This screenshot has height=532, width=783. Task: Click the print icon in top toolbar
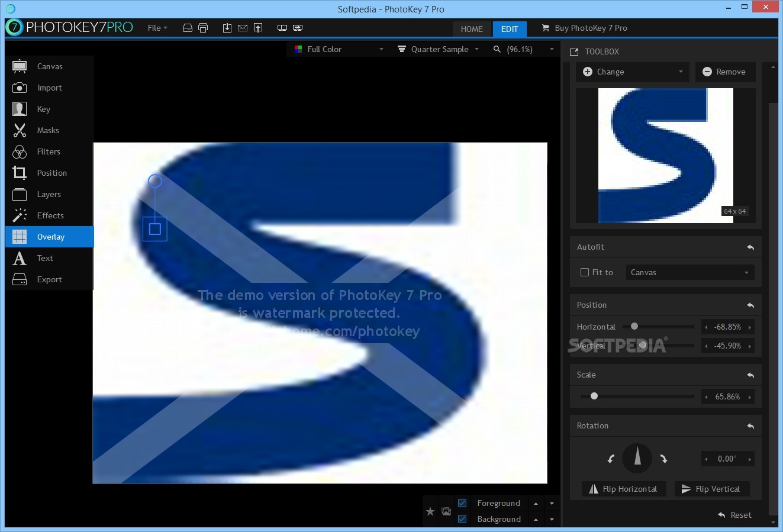tap(203, 28)
